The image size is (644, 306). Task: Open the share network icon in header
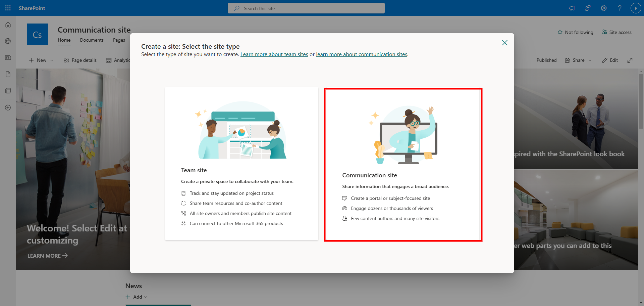pos(588,8)
